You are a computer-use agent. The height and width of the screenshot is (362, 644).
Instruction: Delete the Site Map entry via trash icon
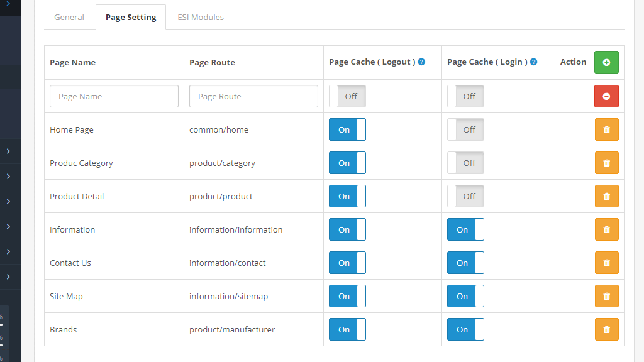click(x=606, y=296)
